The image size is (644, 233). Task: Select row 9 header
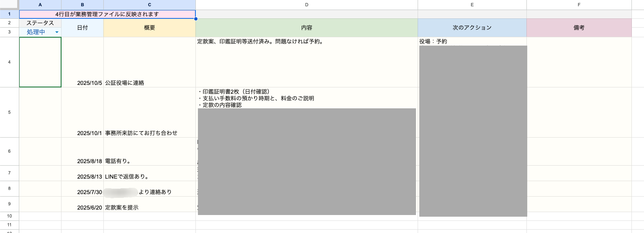point(9,204)
